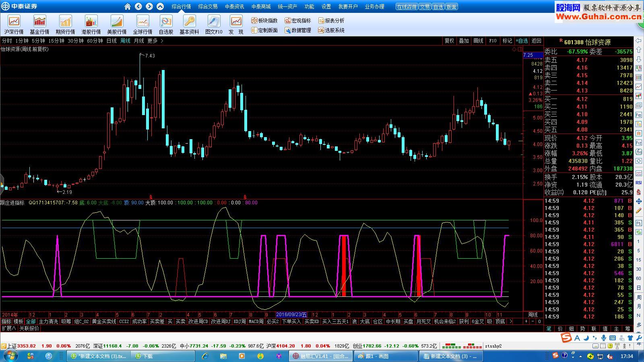This screenshot has height=362, width=644.
Task: Click the four-way move arrows sidebar icon
Action: click(x=639, y=202)
